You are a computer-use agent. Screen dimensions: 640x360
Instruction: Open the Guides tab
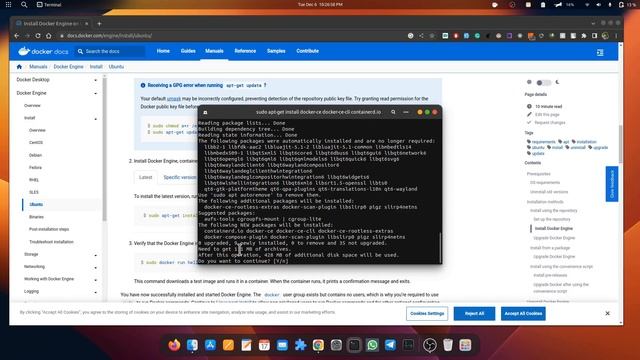188,51
